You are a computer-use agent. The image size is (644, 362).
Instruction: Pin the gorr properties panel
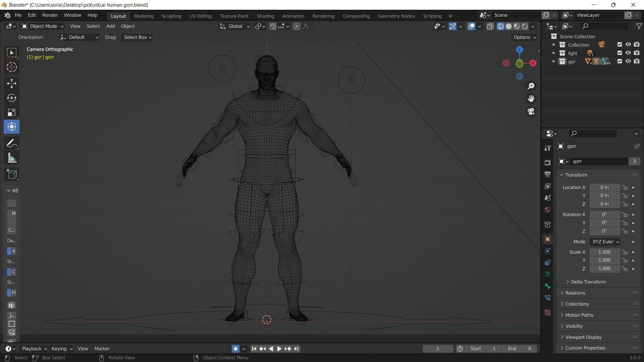tap(636, 146)
